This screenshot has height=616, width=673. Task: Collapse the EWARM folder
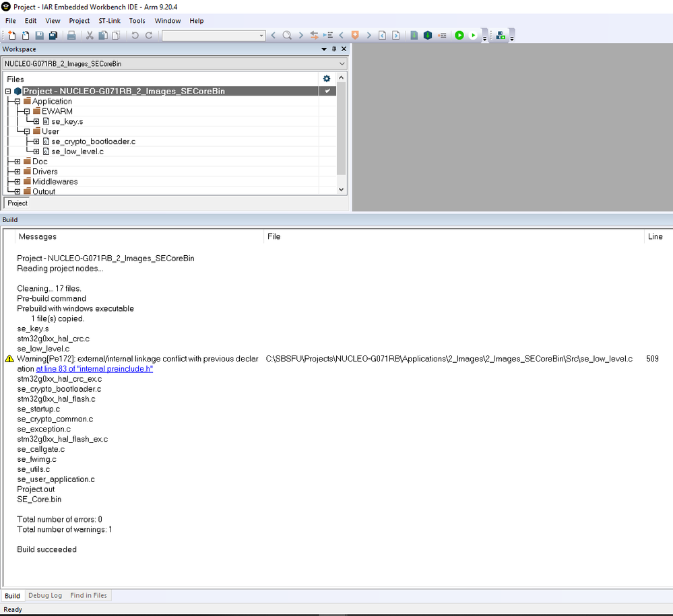[x=27, y=112]
